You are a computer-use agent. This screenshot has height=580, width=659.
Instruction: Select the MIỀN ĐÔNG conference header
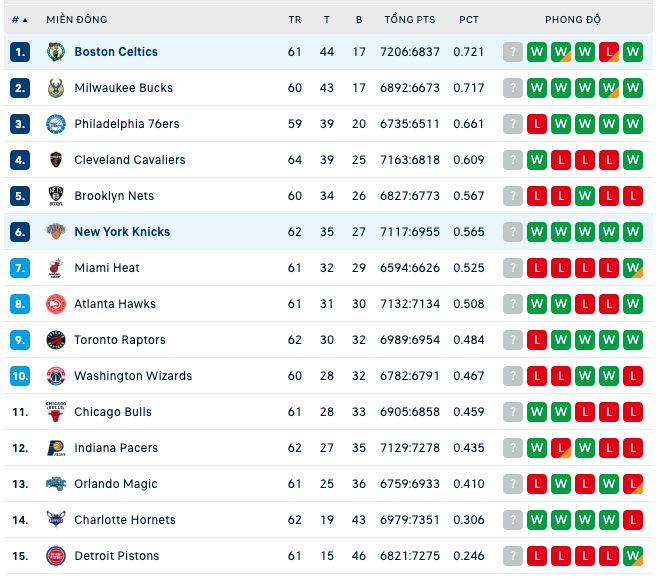pyautogui.click(x=77, y=19)
